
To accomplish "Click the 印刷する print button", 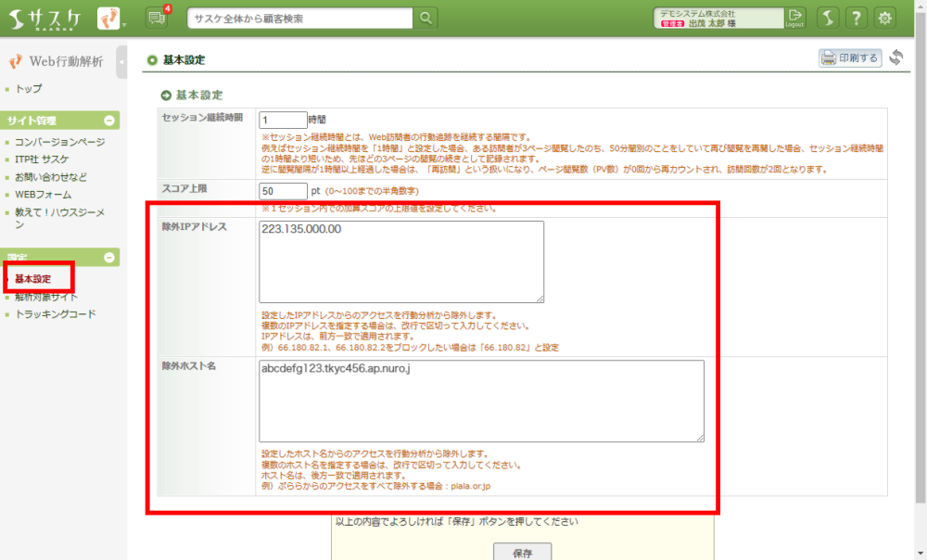I will tap(850, 57).
